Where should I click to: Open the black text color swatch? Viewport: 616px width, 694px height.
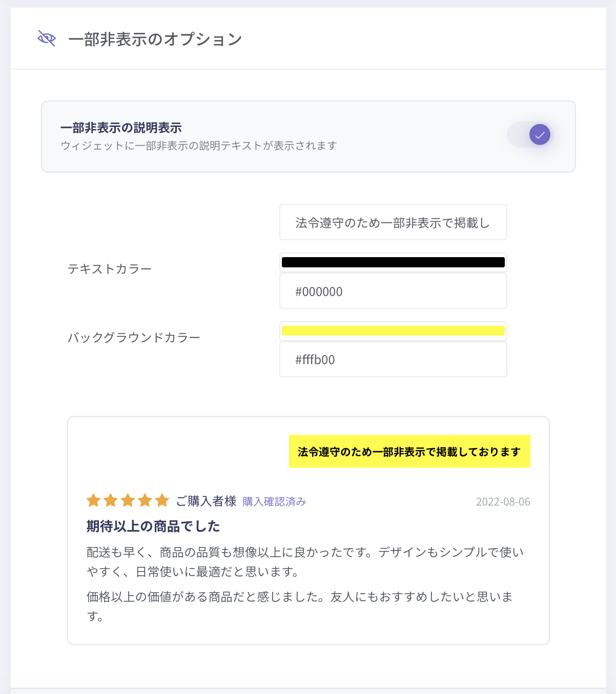pos(393,263)
